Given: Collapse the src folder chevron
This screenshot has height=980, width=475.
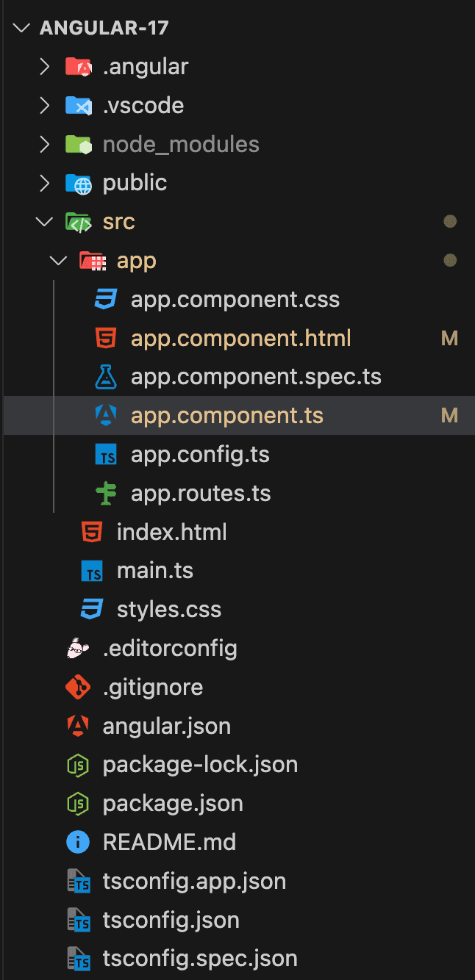Looking at the screenshot, I should coord(44,222).
